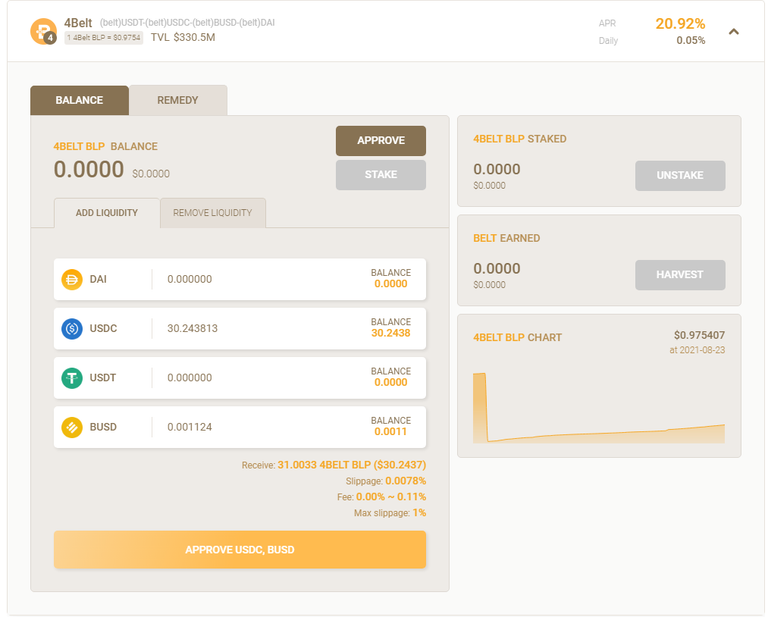Click the HARVEST button
Screen dimensions: 768x617
pyautogui.click(x=680, y=275)
